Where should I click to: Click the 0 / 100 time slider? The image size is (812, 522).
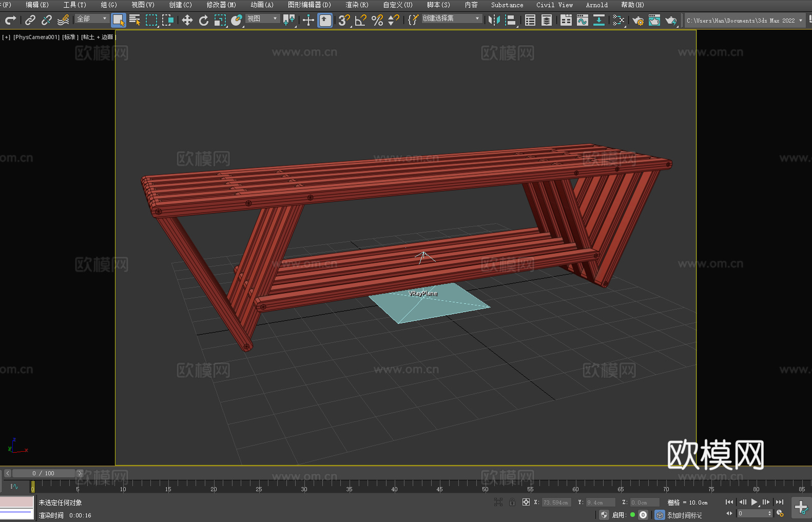(44, 473)
